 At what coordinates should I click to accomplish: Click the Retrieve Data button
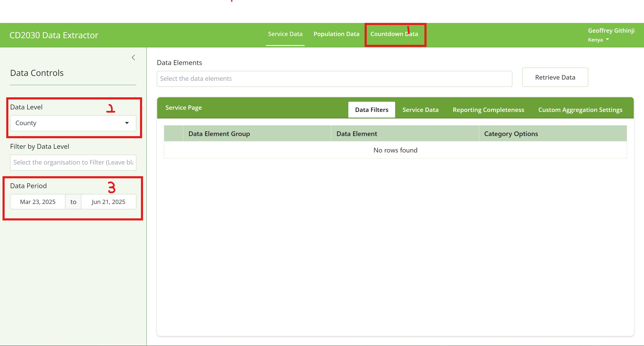(x=555, y=77)
